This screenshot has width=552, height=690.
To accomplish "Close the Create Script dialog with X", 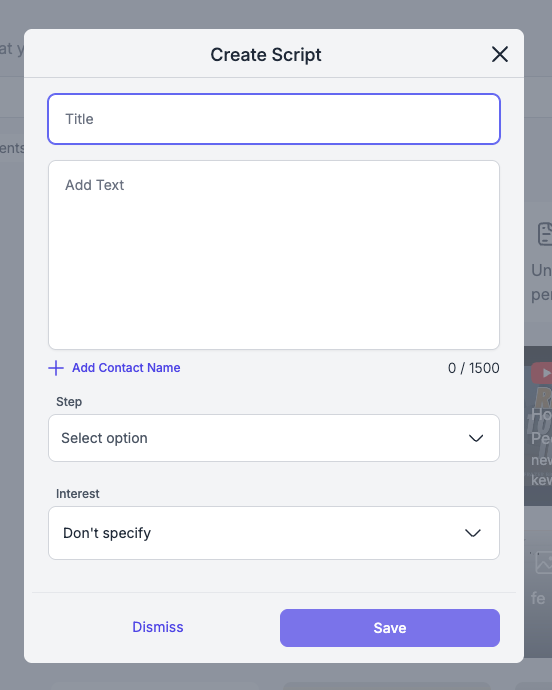I will point(500,55).
